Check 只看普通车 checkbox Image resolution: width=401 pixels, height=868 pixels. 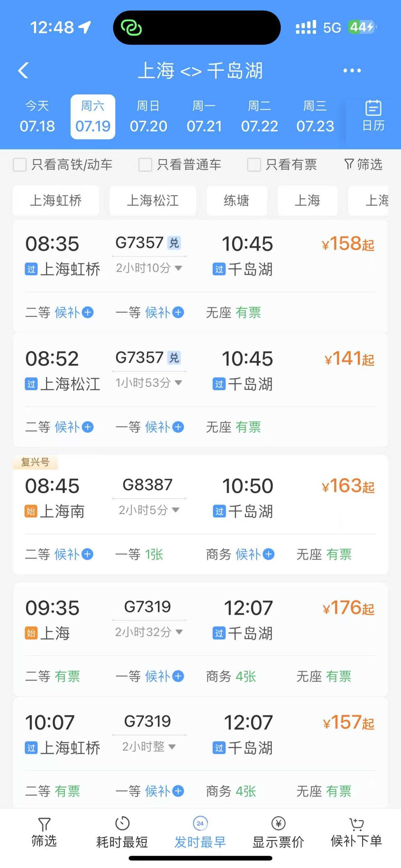pos(145,165)
